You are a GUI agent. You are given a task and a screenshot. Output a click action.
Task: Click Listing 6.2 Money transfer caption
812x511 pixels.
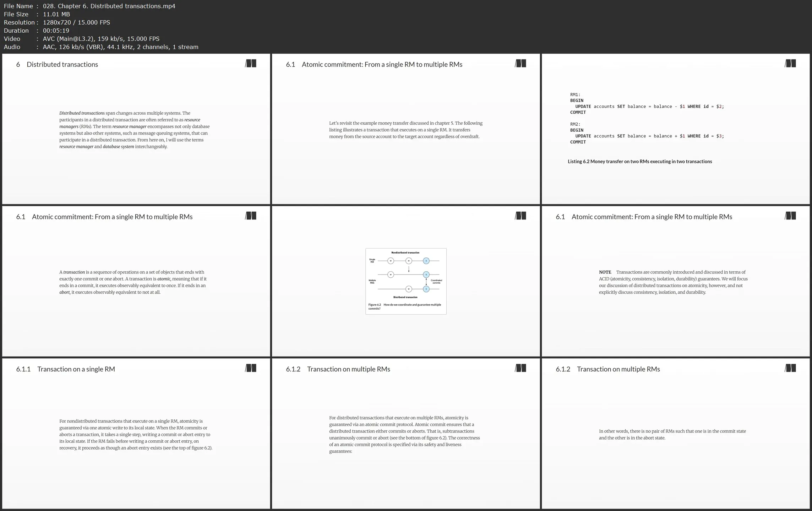639,162
